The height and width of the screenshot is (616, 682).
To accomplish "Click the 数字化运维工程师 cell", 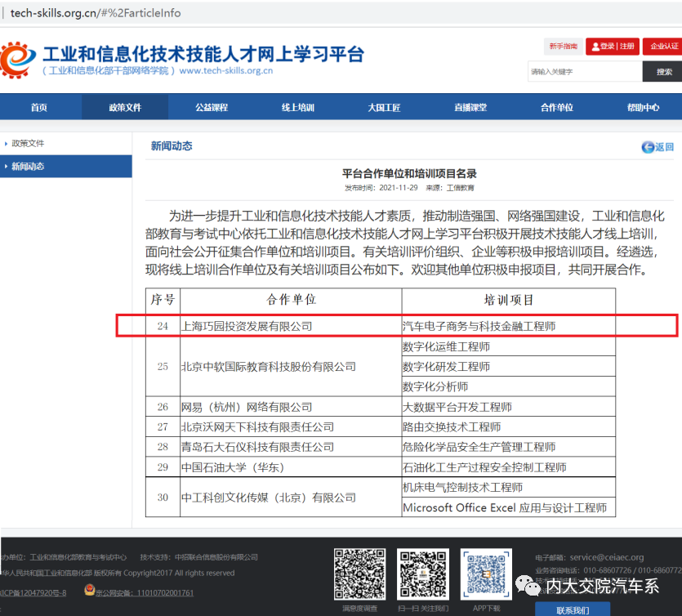I will click(x=509, y=346).
